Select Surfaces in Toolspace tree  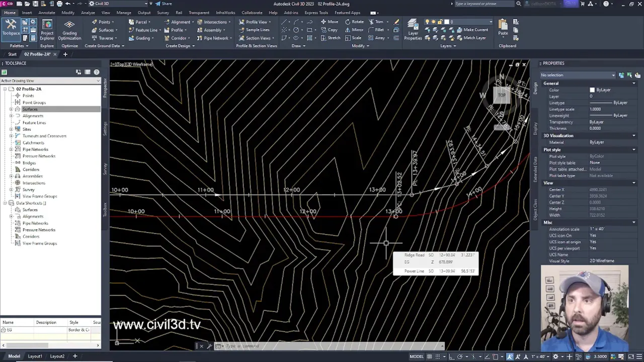tap(30, 109)
